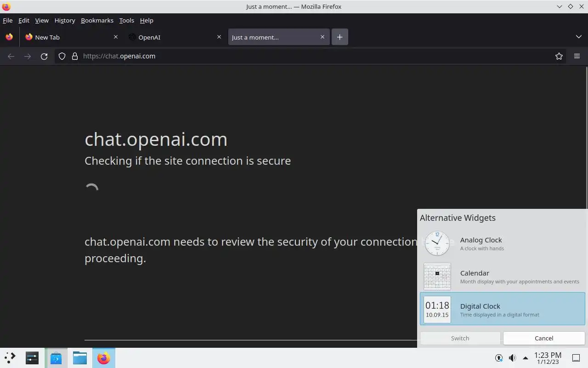Close the Just a moment tab
The image size is (588, 368).
[322, 37]
